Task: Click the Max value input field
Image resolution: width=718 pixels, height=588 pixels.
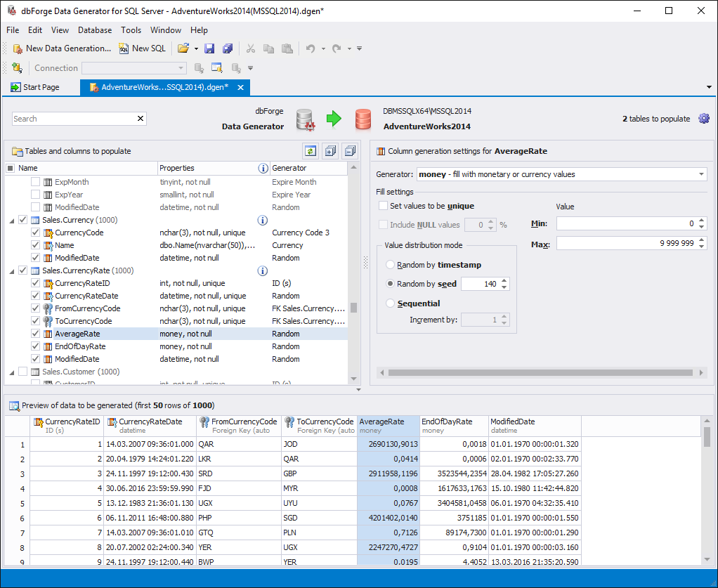Action: [x=627, y=243]
